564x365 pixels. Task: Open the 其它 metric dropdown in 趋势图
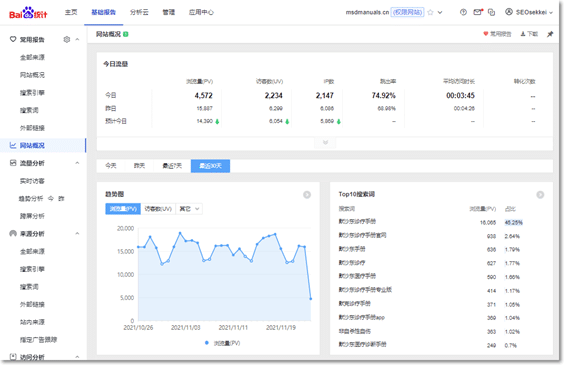189,209
